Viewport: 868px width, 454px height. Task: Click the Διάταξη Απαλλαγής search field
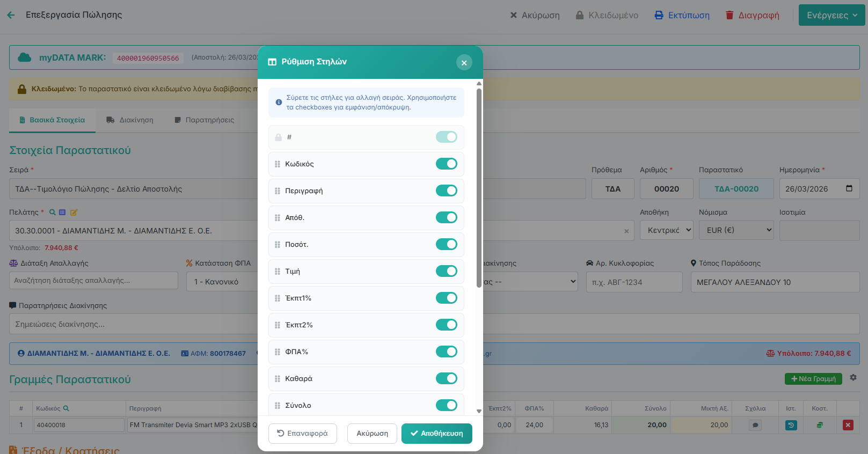(x=93, y=281)
